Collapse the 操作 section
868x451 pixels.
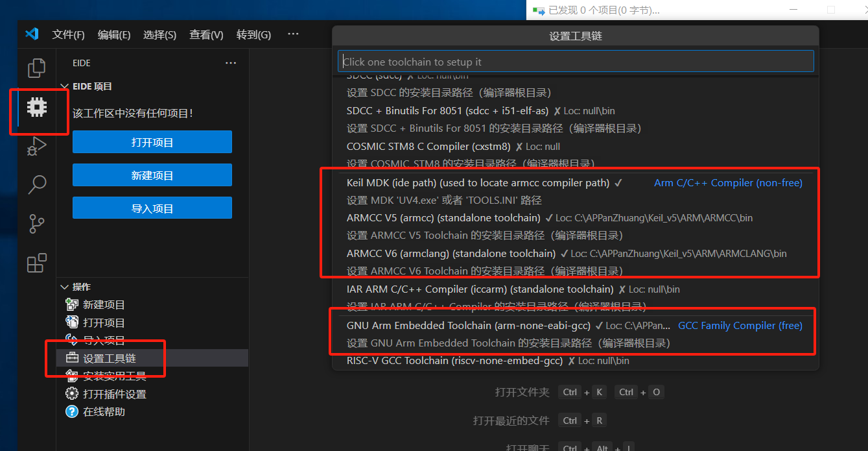tap(64, 287)
